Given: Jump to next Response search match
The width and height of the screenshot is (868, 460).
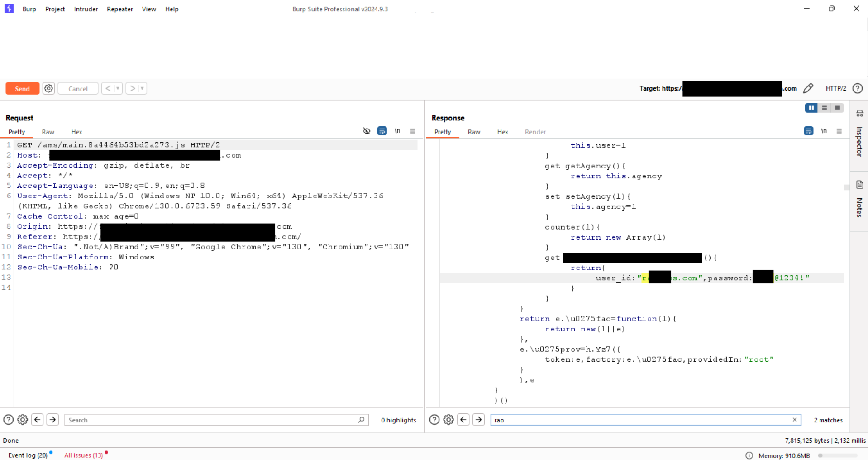Looking at the screenshot, I should 478,420.
